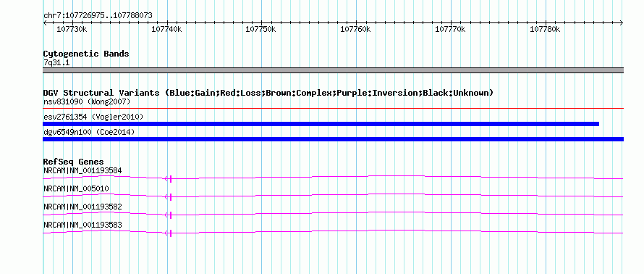
Task: Click the gray 7q31.1 cytogenetic band bar
Action: 333,70
